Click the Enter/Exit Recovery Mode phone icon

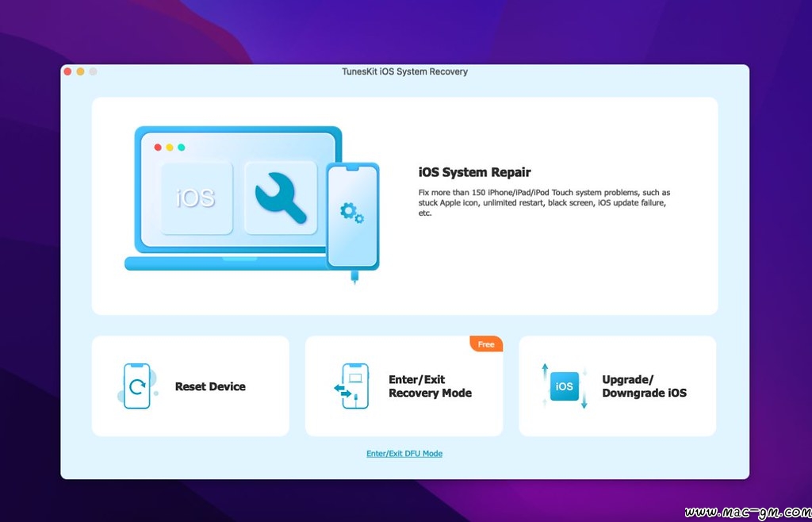(351, 386)
